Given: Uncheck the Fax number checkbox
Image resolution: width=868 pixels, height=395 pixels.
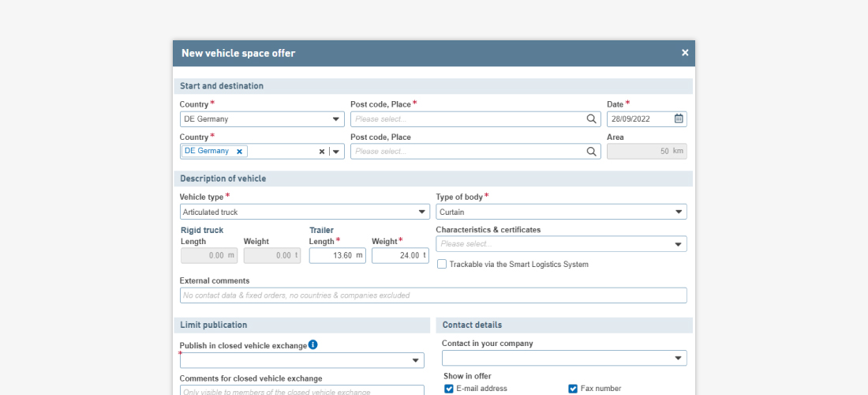Looking at the screenshot, I should pos(573,389).
